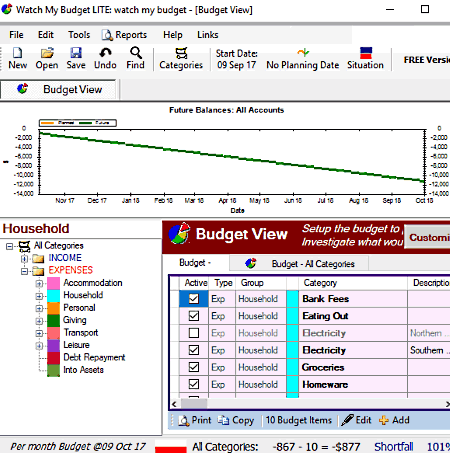This screenshot has height=453, width=450.
Task: Click the pie chart icon in Budget View tab
Action: tap(22, 89)
